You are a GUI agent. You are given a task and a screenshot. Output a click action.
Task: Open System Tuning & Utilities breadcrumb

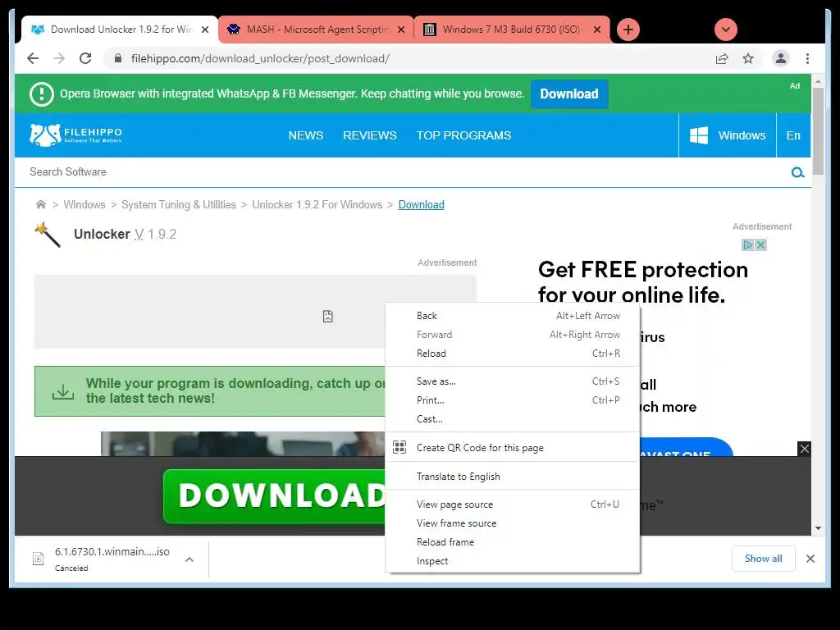[x=178, y=204]
